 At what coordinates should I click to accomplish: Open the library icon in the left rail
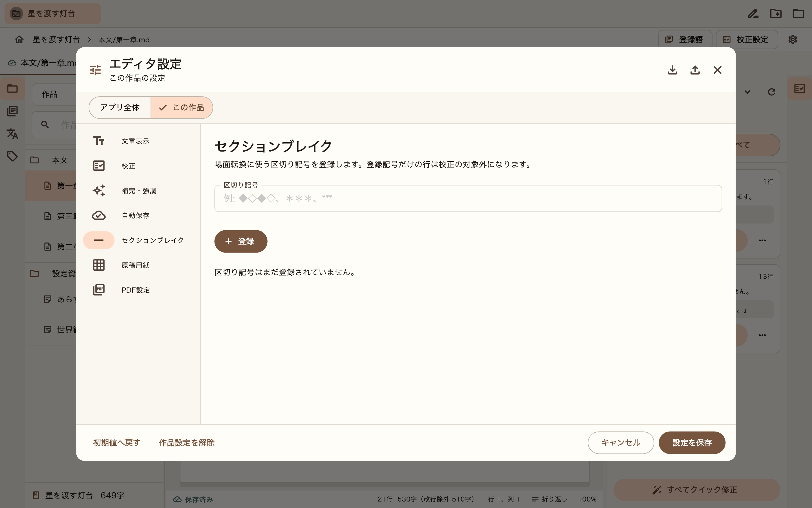12,111
